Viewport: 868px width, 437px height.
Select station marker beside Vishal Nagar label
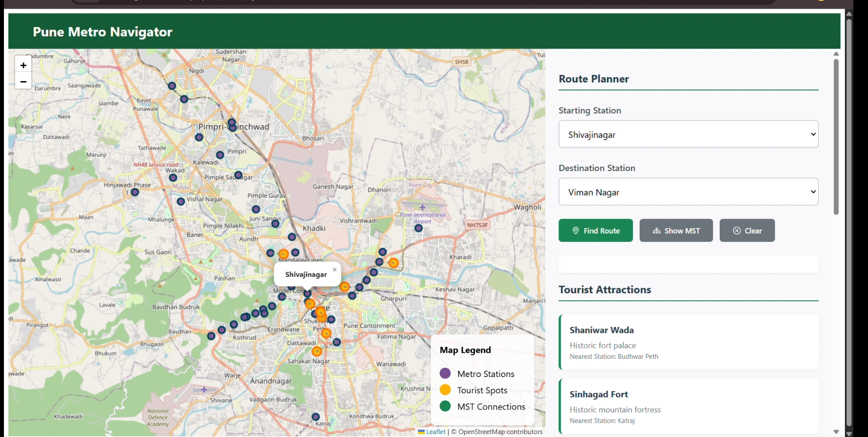tap(181, 202)
